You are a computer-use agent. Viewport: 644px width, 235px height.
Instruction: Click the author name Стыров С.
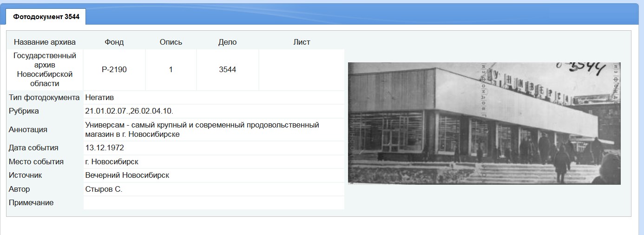click(x=104, y=189)
